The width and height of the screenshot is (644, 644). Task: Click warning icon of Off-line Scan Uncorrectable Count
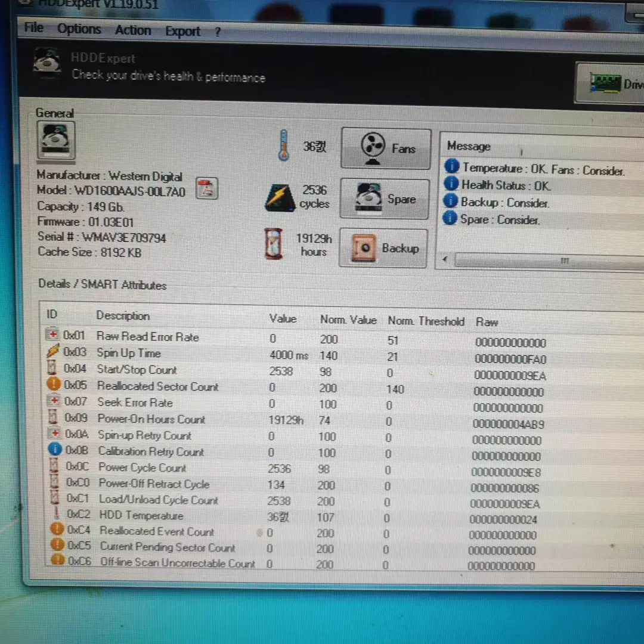click(58, 559)
